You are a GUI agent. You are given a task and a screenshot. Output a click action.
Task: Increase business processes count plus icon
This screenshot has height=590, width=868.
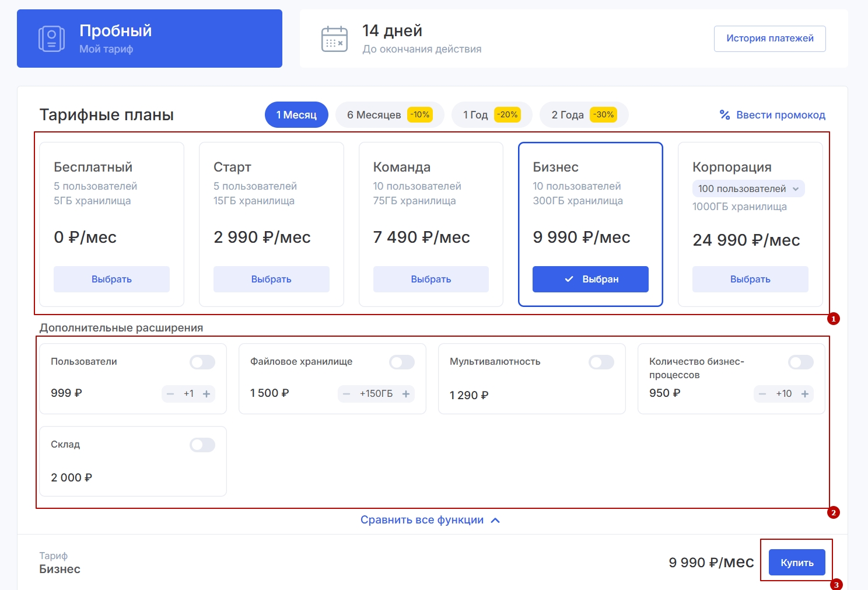pyautogui.click(x=805, y=394)
